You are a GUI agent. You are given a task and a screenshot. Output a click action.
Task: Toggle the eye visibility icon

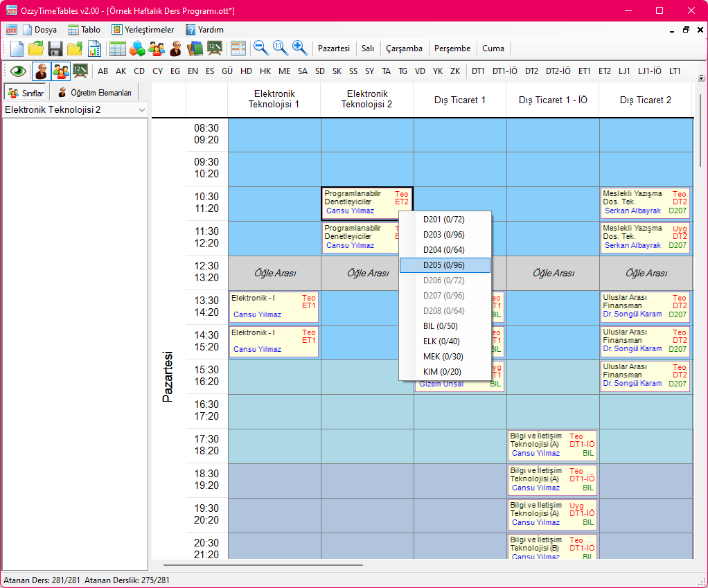click(17, 71)
